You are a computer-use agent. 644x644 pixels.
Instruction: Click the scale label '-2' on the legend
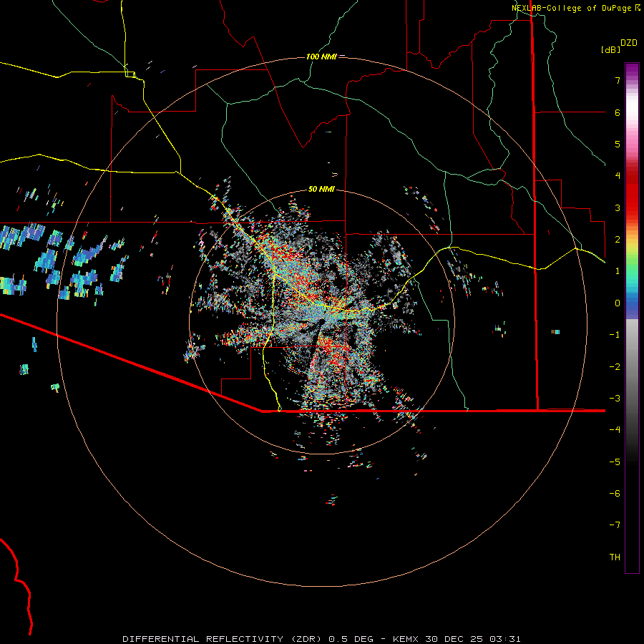[x=615, y=366]
